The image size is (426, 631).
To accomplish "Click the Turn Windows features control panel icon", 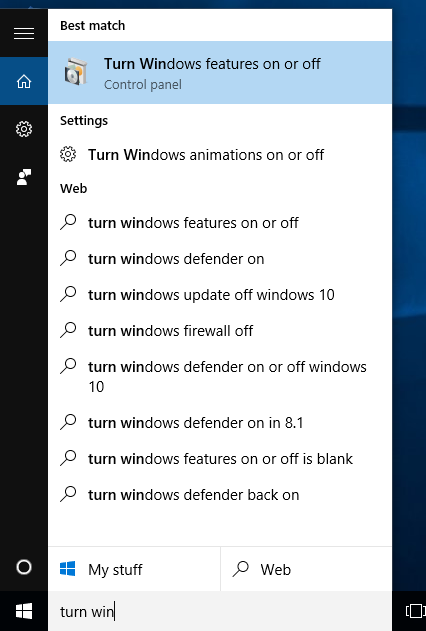I will click(76, 72).
